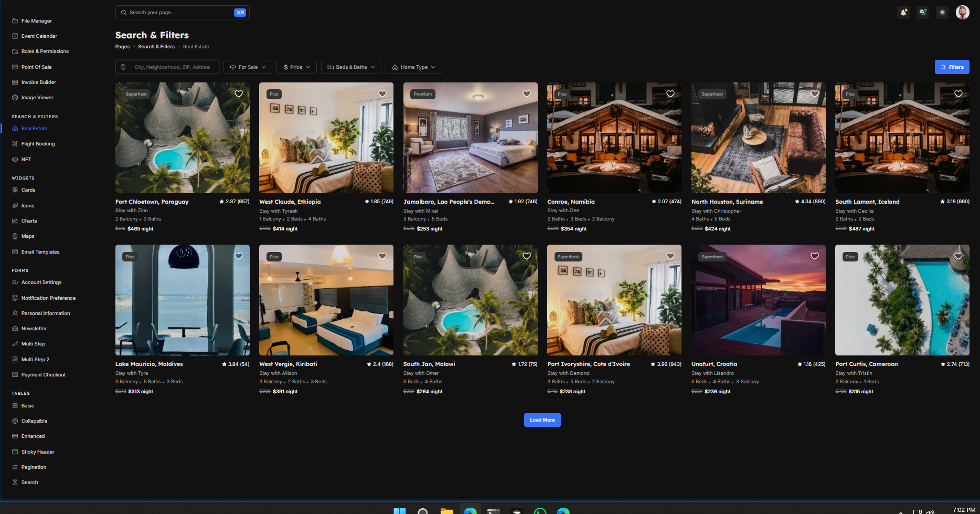Click the Load More button
980x514 pixels.
coord(542,419)
